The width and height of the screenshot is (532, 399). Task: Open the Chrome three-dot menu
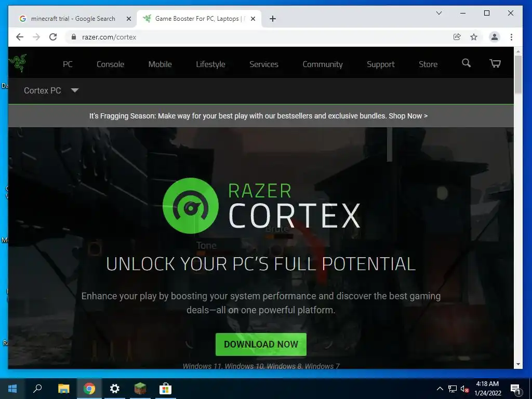[x=511, y=37]
